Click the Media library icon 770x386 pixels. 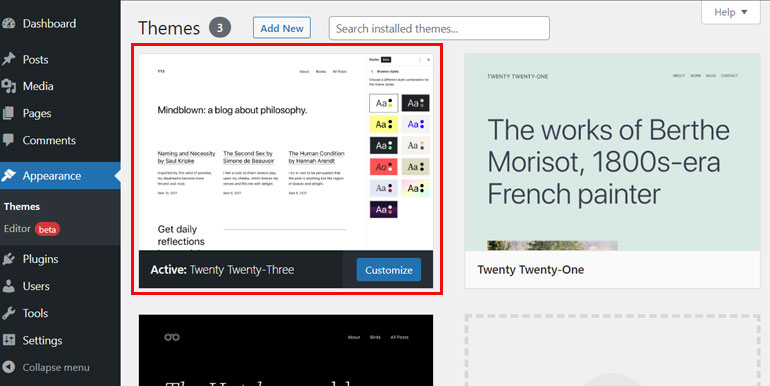pos(8,86)
